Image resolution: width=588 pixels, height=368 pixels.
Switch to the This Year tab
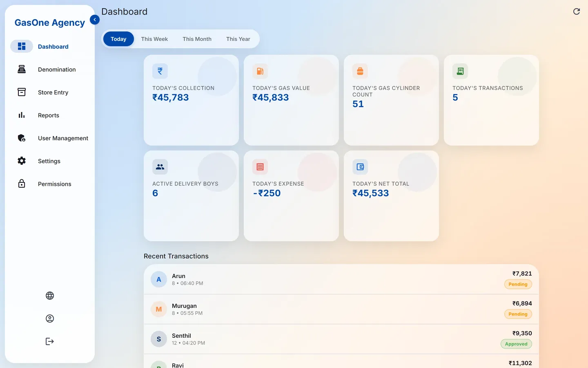point(238,39)
